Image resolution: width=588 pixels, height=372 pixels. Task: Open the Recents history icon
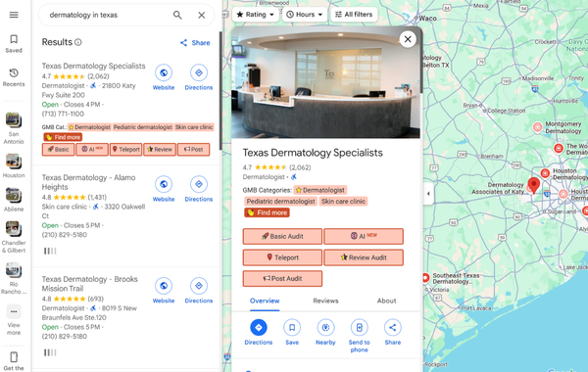(14, 72)
